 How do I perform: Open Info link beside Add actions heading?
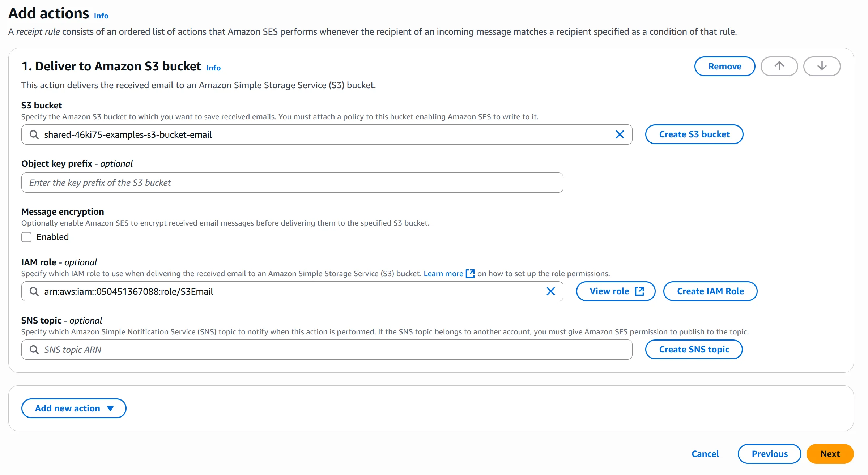101,16
